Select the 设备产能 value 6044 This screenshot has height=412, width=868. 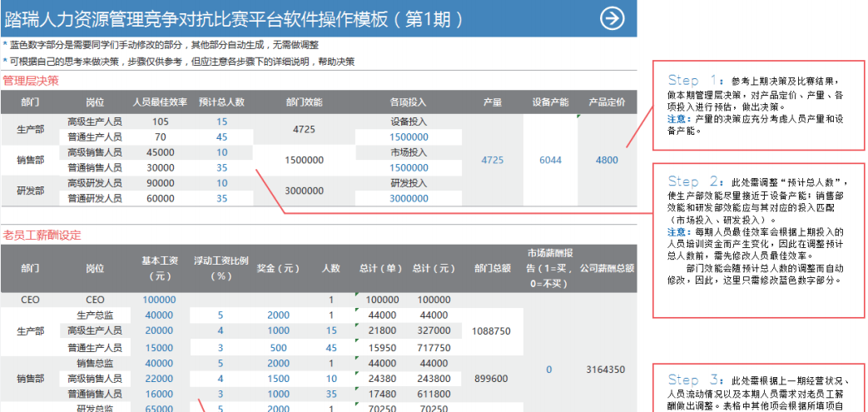pos(550,160)
